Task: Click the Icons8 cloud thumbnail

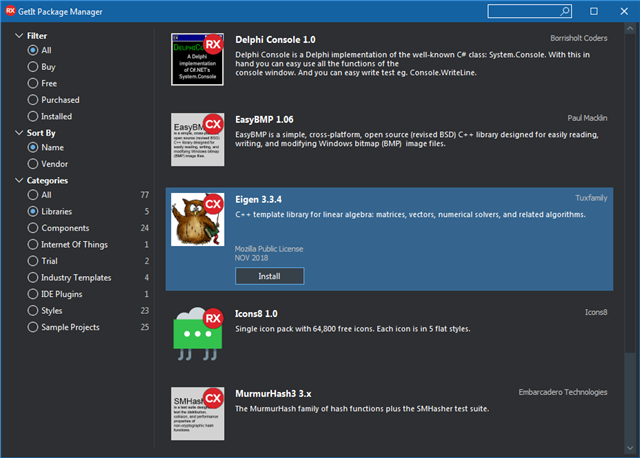Action: click(198, 334)
